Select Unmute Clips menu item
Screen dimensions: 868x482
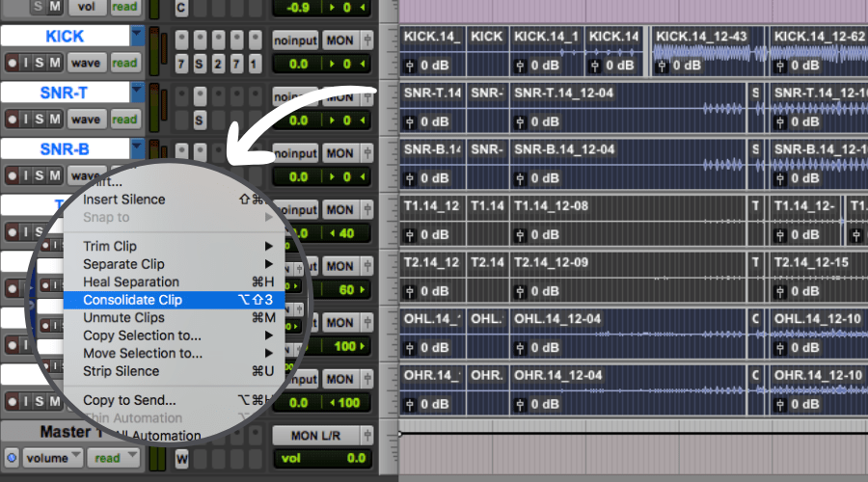pyautogui.click(x=174, y=318)
